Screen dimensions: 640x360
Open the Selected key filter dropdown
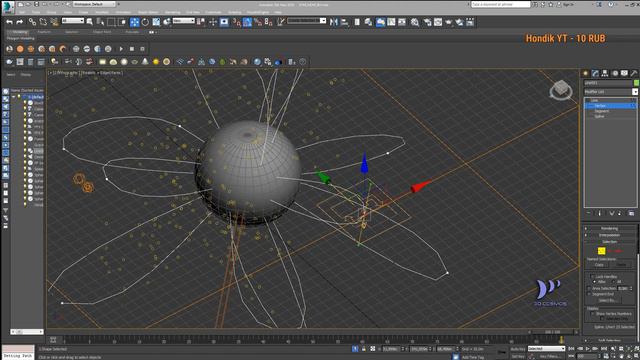546,349
